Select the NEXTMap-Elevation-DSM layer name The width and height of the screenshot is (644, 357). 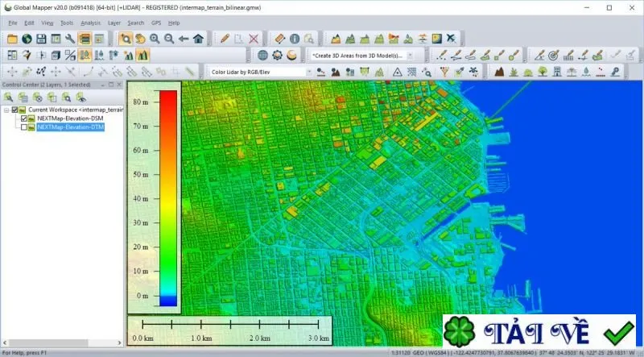70,118
